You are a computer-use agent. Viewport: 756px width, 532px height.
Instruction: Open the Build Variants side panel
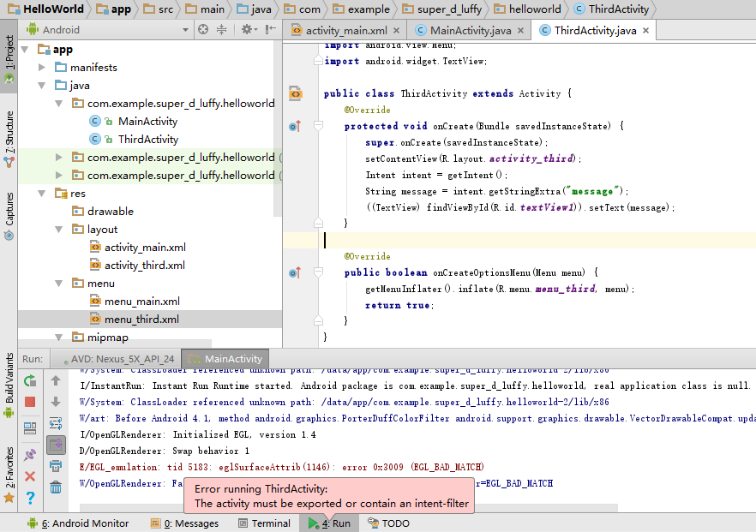click(9, 386)
